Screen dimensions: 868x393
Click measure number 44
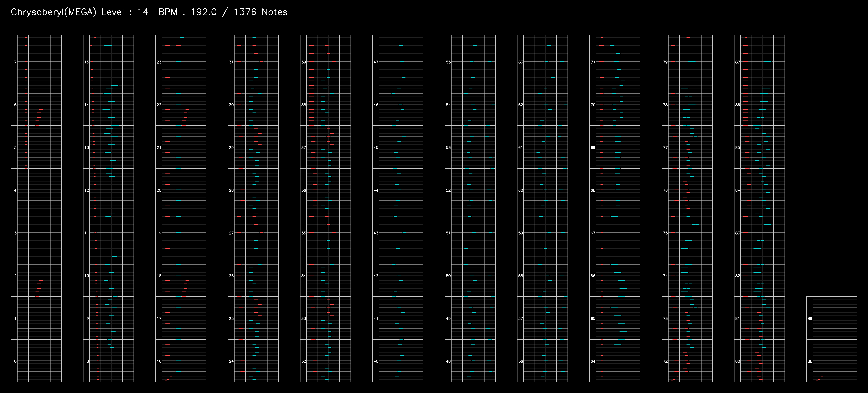(376, 190)
